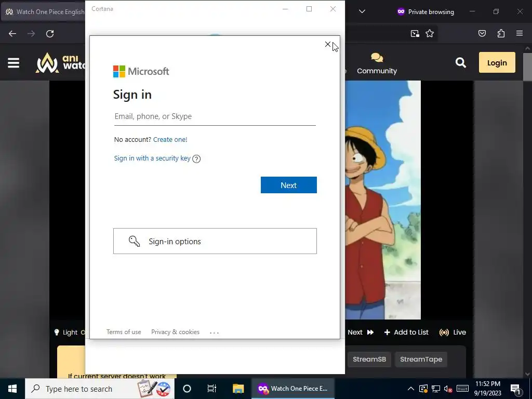The image size is (532, 399).
Task: Click muted volume tray icon
Action: pyautogui.click(x=448, y=389)
